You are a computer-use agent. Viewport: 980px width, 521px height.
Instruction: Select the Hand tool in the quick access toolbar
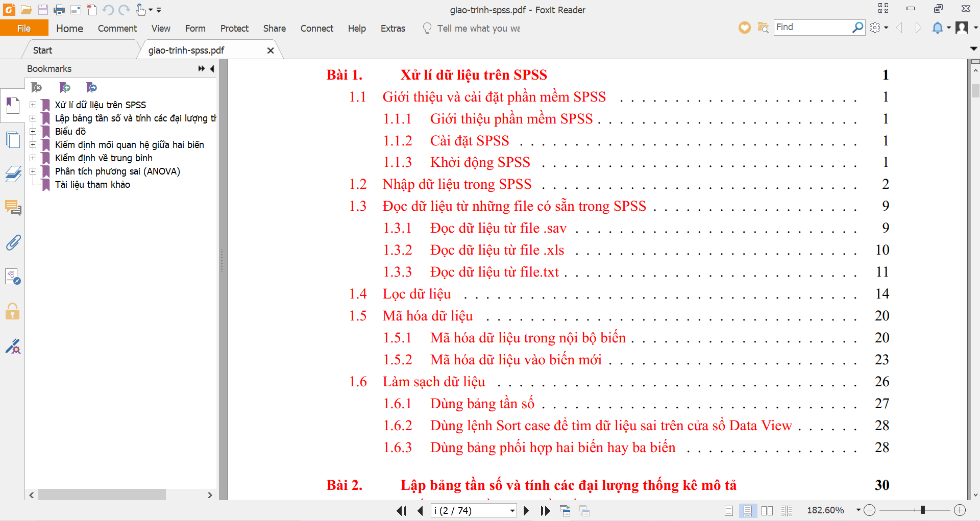click(140, 10)
